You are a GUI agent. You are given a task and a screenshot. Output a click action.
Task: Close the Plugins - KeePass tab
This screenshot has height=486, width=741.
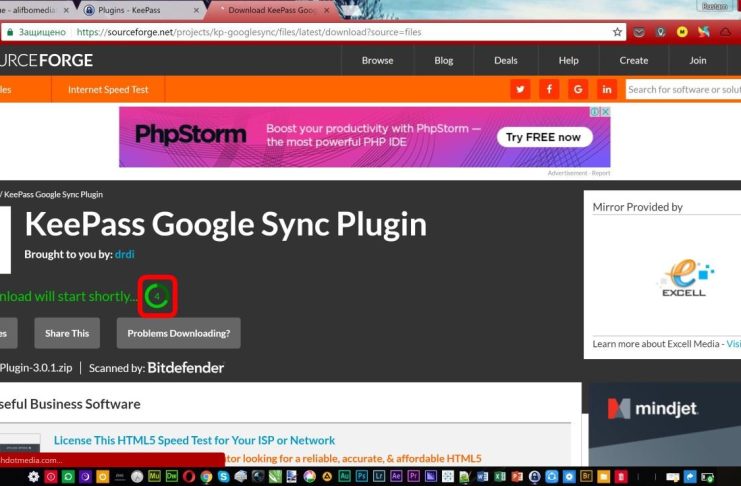coord(196,10)
